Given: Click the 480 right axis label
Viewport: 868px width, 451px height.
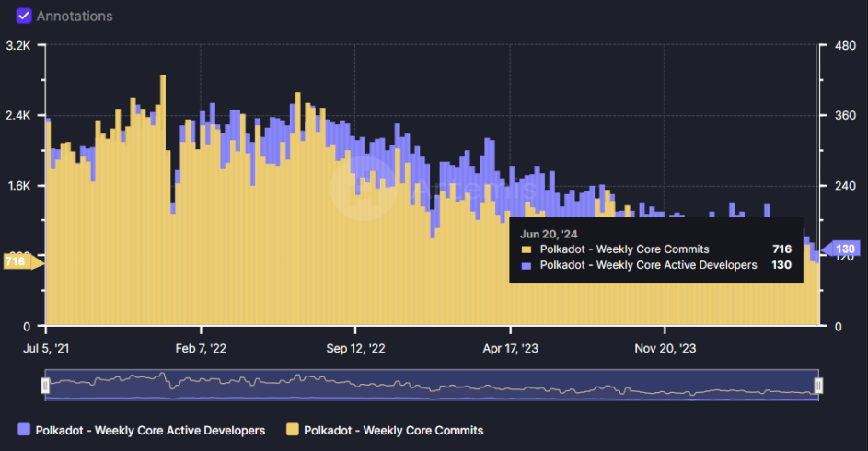Looking at the screenshot, I should (x=845, y=45).
